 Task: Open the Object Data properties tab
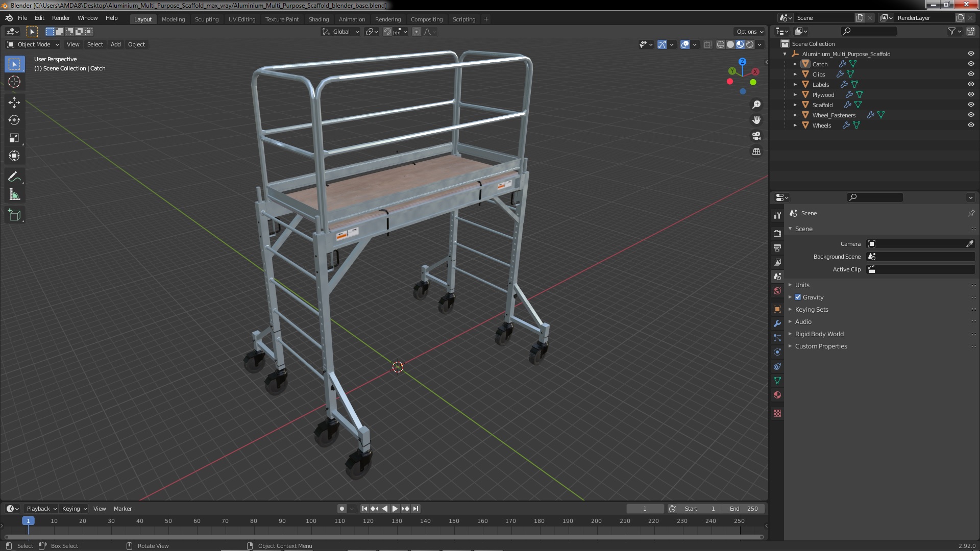click(x=777, y=381)
